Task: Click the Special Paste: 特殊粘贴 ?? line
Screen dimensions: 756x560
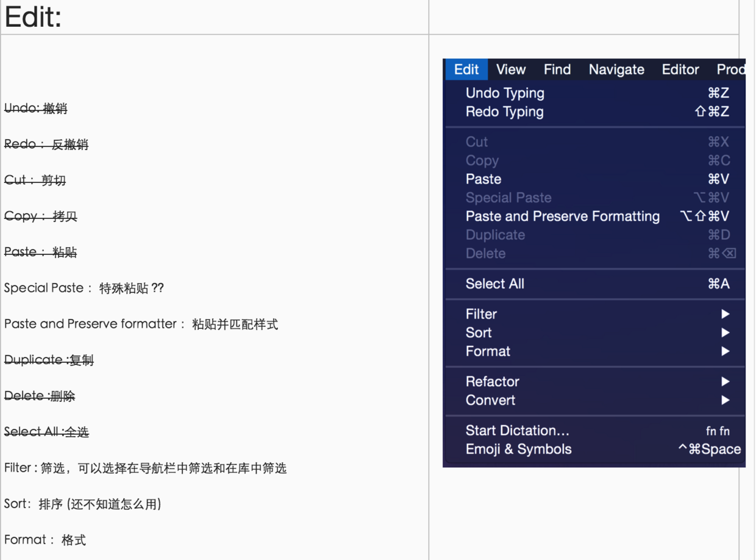Action: tap(84, 288)
